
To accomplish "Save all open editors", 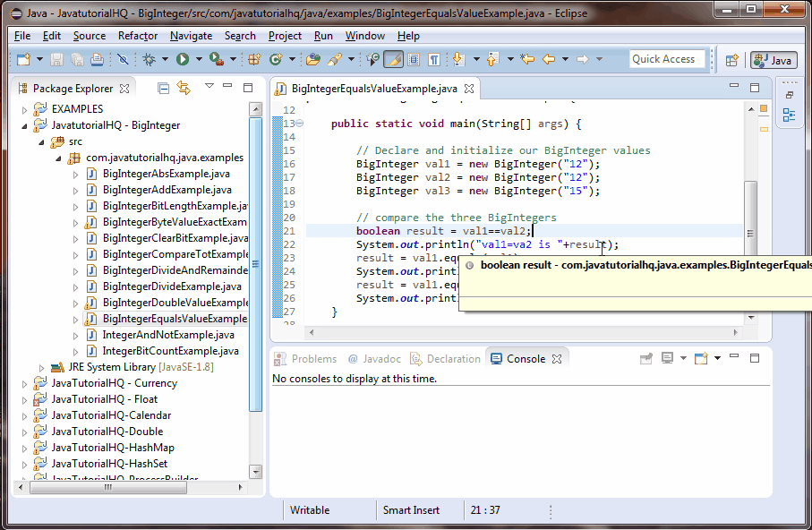I will (x=77, y=58).
